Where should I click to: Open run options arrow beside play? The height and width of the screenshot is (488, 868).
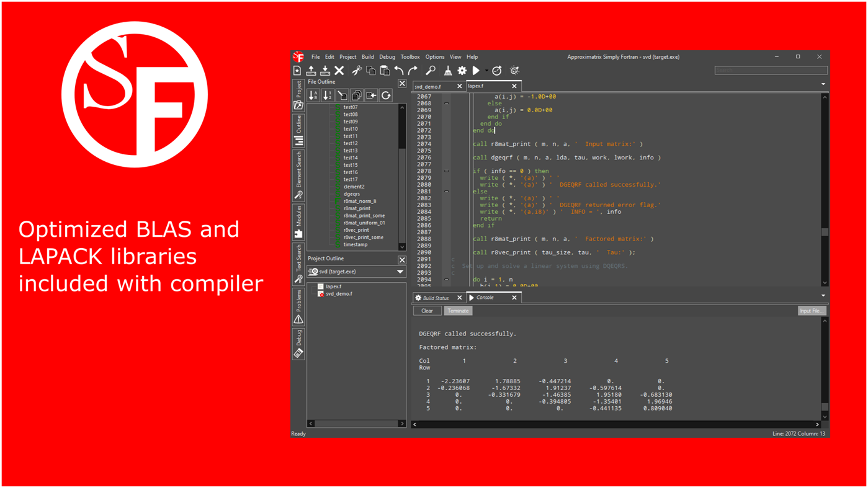pos(486,71)
